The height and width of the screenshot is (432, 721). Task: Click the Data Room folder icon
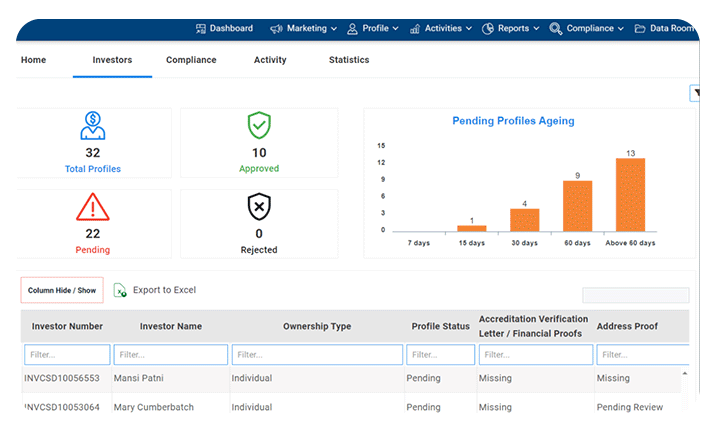640,29
